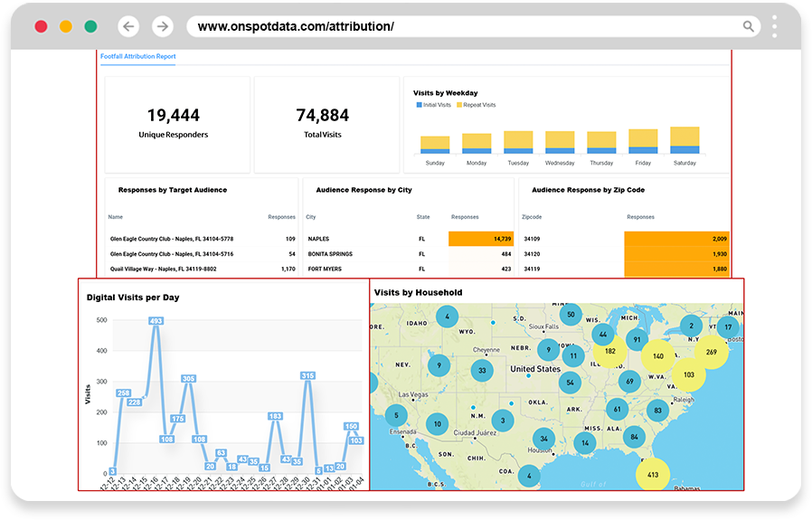The height and width of the screenshot is (520, 812).
Task: Click the yellow 269 cluster on the map
Action: click(712, 352)
